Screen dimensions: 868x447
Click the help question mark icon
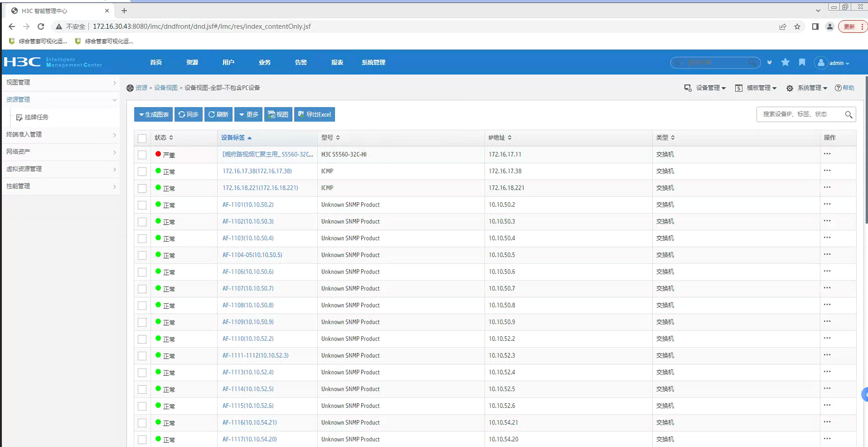[838, 88]
